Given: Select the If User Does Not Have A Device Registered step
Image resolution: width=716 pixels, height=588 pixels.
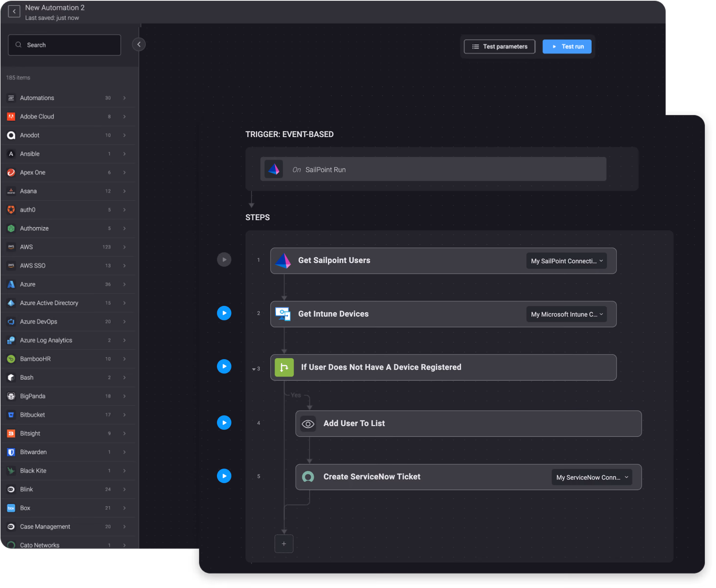Looking at the screenshot, I should point(443,368).
